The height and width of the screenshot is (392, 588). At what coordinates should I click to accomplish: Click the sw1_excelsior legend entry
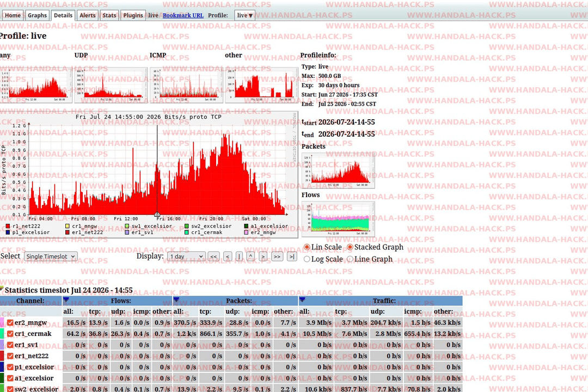point(148,226)
